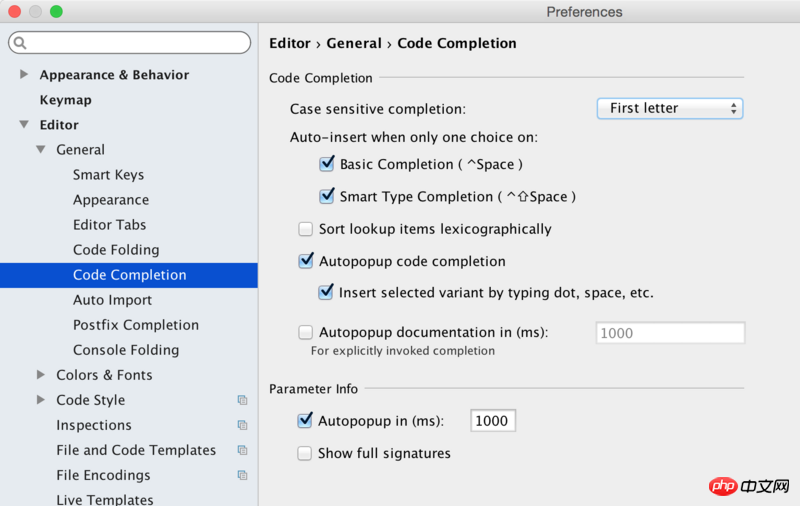The width and height of the screenshot is (800, 506).
Task: Toggle Autopopup code completion checkbox
Action: (306, 261)
